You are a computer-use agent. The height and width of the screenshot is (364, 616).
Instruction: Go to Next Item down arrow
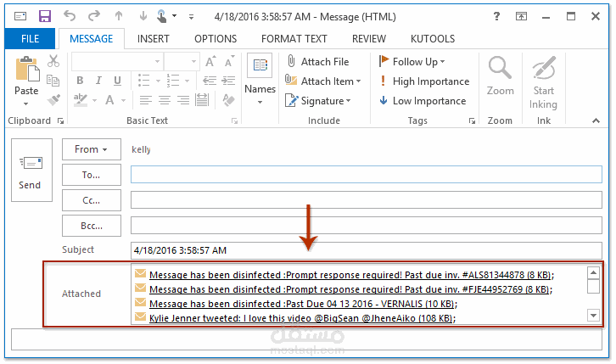(143, 16)
